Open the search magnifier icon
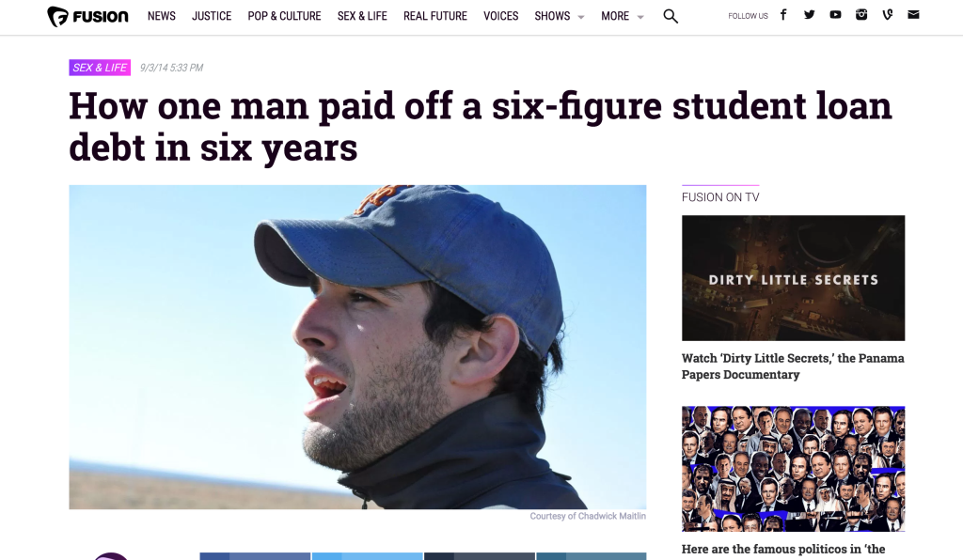This screenshot has width=963, height=560. (x=671, y=17)
